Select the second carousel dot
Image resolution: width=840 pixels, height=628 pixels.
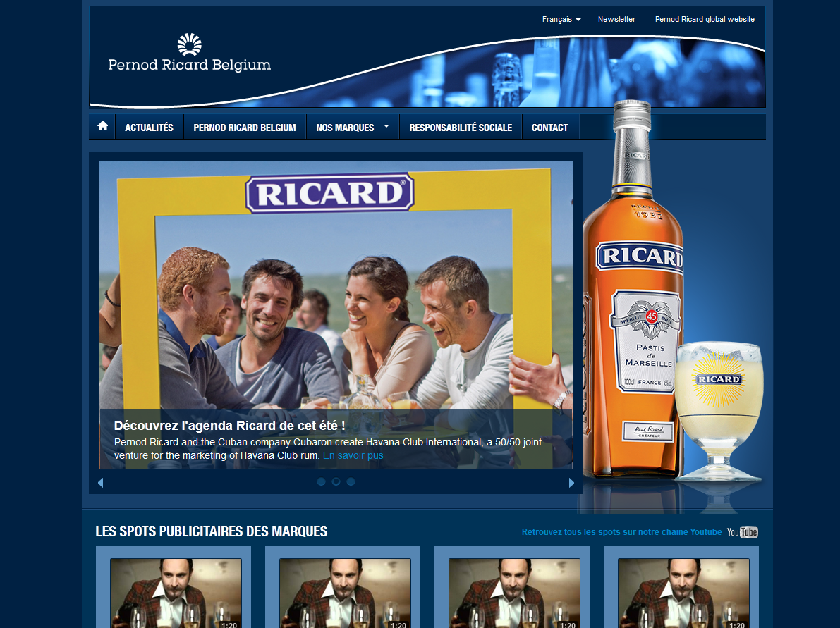(x=336, y=482)
